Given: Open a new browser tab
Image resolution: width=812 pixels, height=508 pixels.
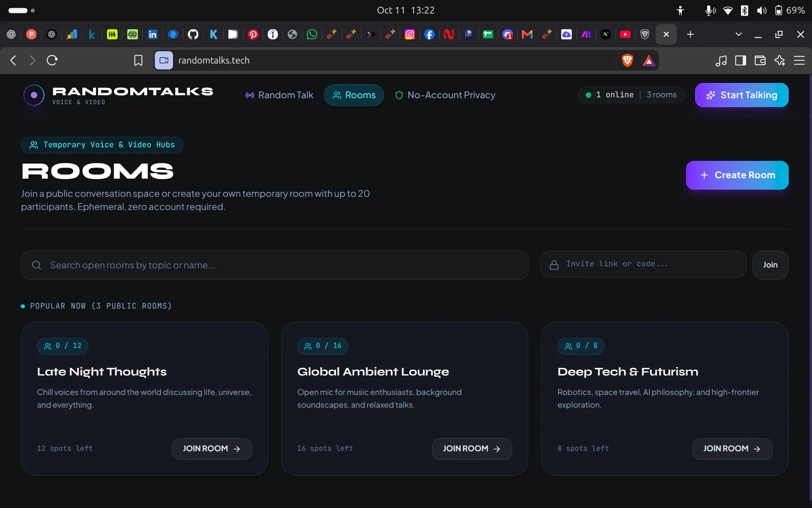Looking at the screenshot, I should tap(690, 34).
